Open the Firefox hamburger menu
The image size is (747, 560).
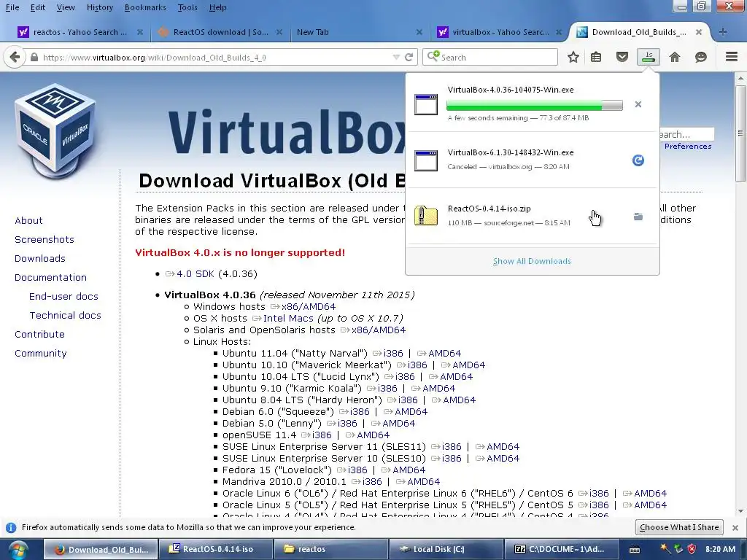click(732, 57)
